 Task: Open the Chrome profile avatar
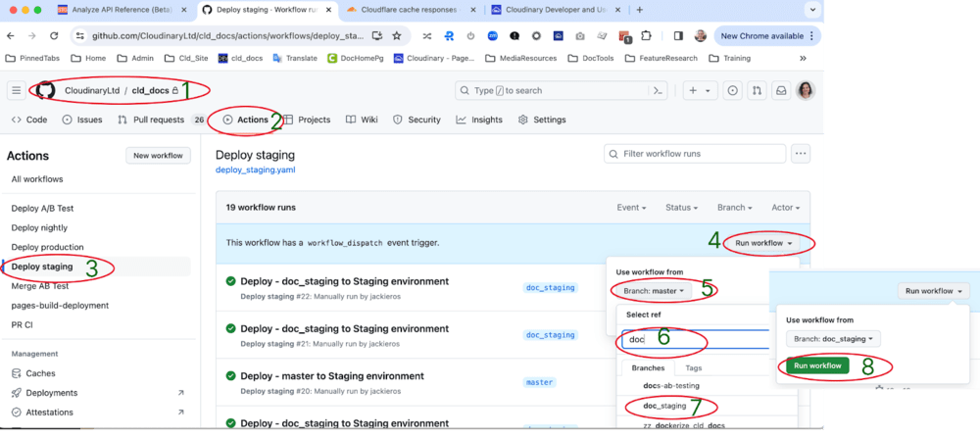click(x=701, y=36)
